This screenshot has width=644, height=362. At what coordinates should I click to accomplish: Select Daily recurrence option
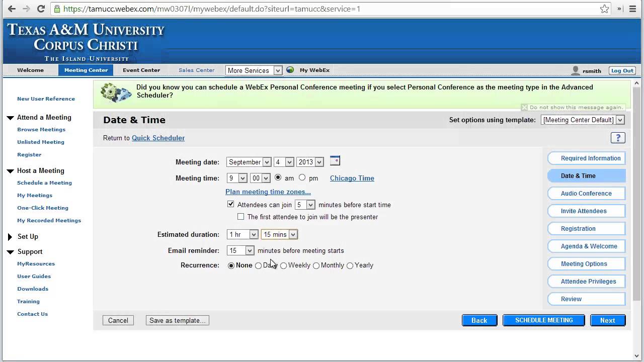(258, 265)
